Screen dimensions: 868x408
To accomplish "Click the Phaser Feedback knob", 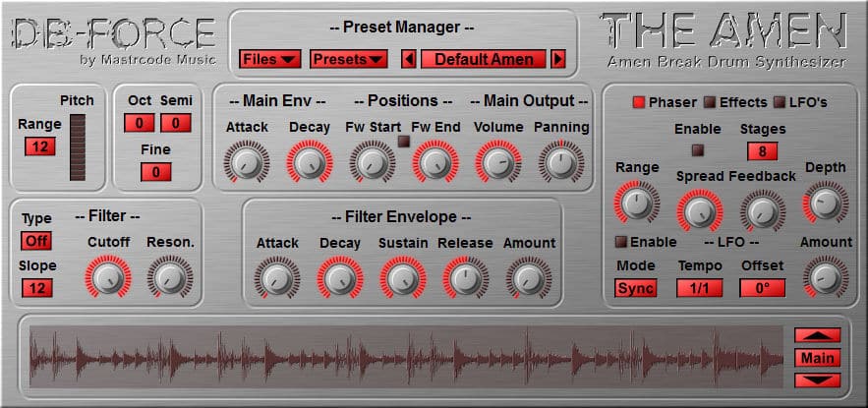I will pos(763,210).
